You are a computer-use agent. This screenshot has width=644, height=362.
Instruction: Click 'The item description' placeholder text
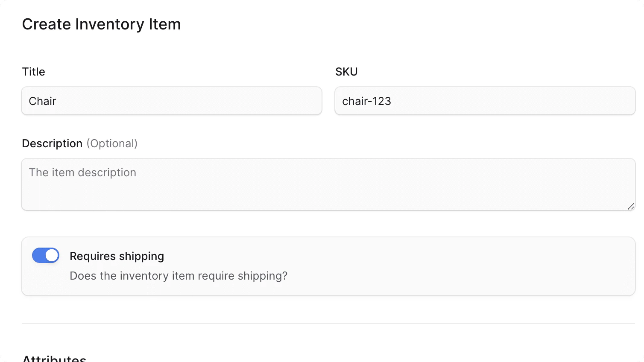click(x=82, y=172)
